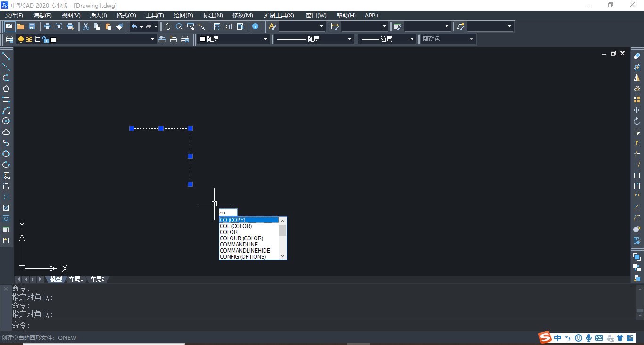Viewport: 644px width, 345px height.
Task: Open the undo history dropdown arrow
Action: (141, 27)
